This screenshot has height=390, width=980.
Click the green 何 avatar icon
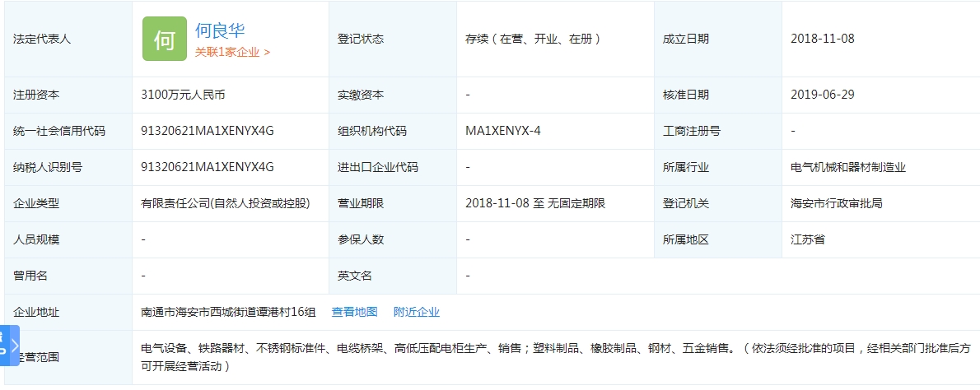[x=165, y=39]
